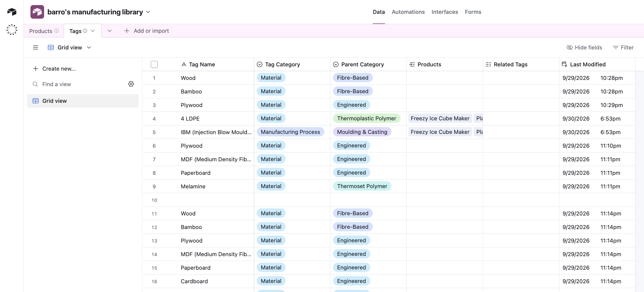Open the Automations tab
The image size is (644, 292).
pos(408,12)
